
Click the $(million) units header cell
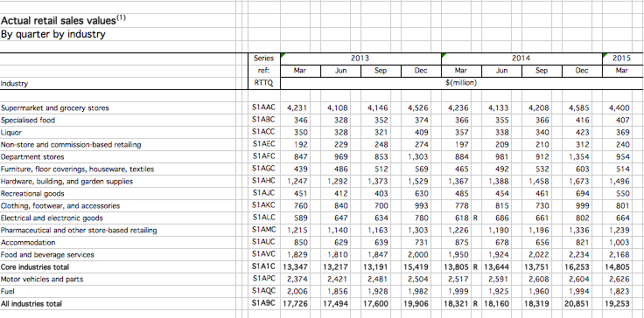pos(461,83)
